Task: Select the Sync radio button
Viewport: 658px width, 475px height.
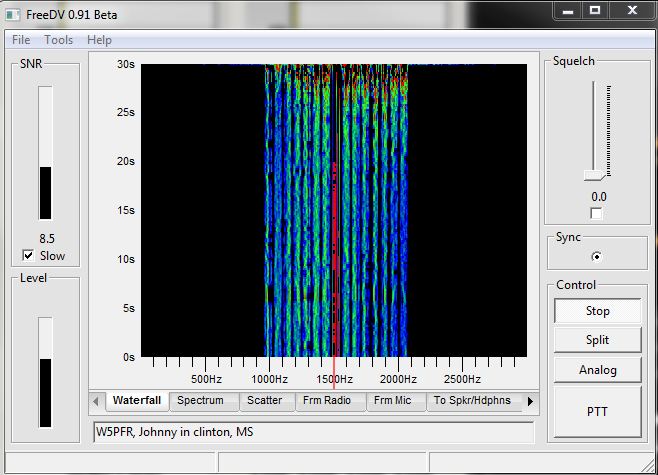Action: [x=597, y=256]
